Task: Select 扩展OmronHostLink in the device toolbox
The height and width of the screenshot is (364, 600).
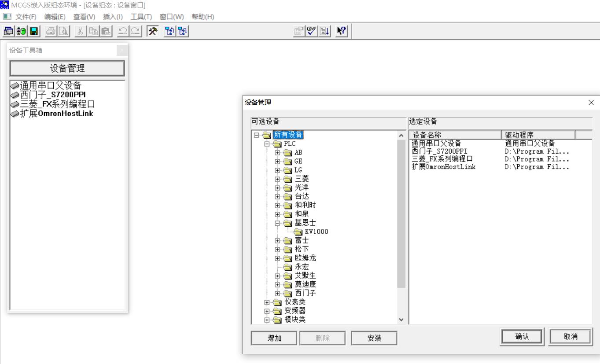Action: click(x=56, y=113)
